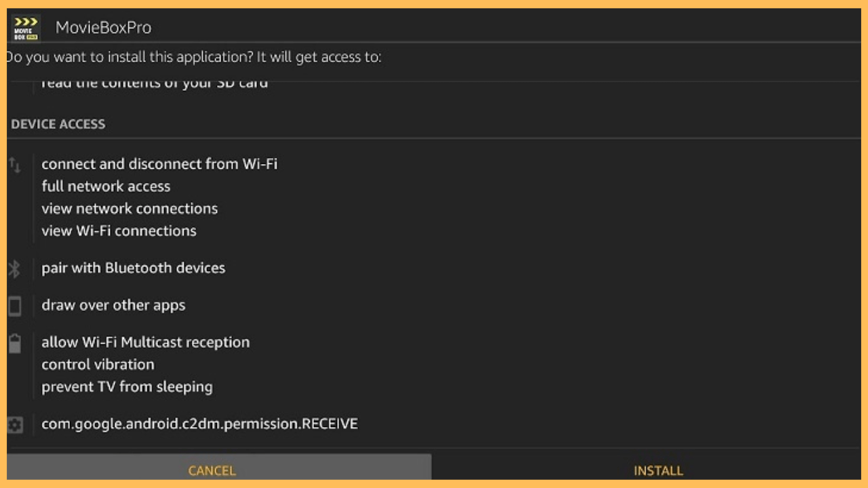Select the 'connect and disconnect from Wi-Fi' permission
This screenshot has width=868, height=488.
(x=160, y=163)
